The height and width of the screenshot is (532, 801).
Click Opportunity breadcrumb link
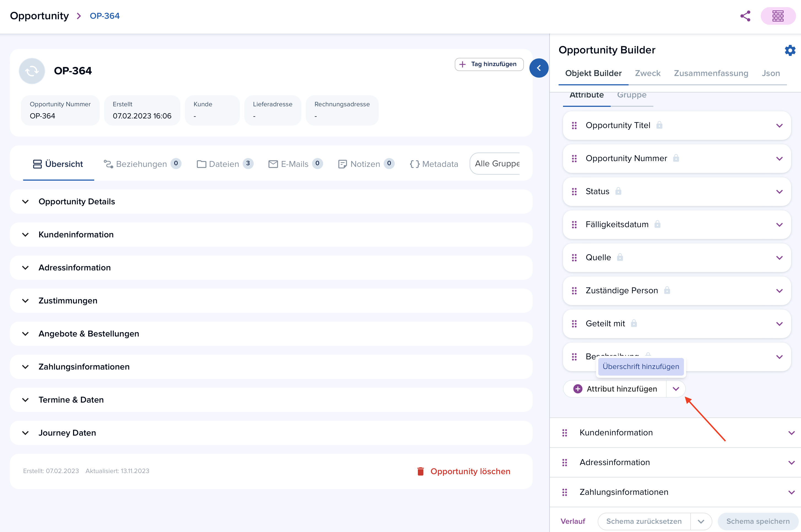(x=39, y=16)
